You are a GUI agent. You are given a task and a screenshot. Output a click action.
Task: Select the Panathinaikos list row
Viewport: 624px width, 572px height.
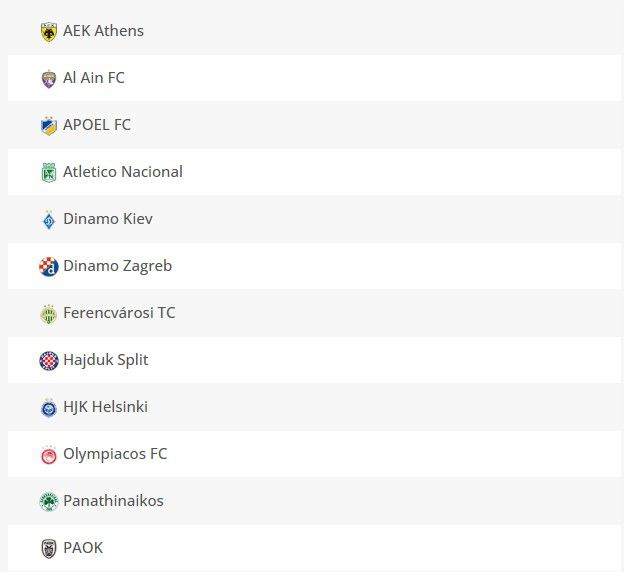tap(314, 500)
